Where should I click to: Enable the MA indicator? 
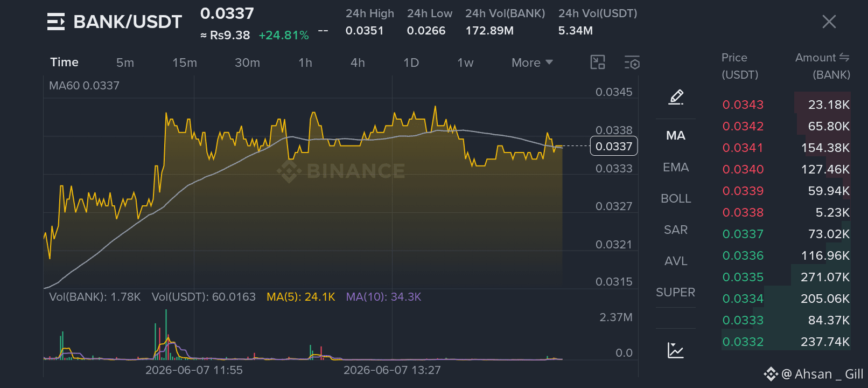pos(676,135)
